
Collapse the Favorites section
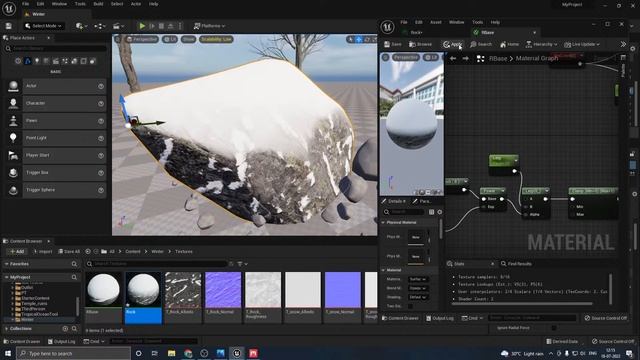point(7,264)
